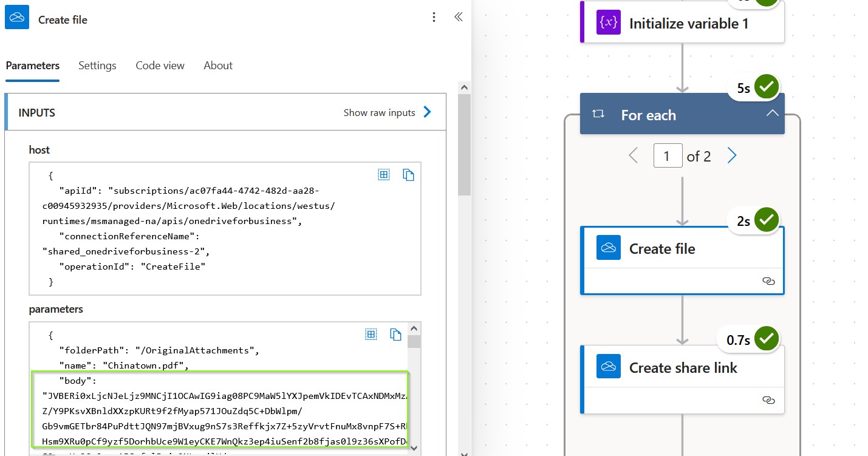Click the chevron next to Show raw inputs
Viewport: 868px width, 456px height.
pyautogui.click(x=427, y=112)
